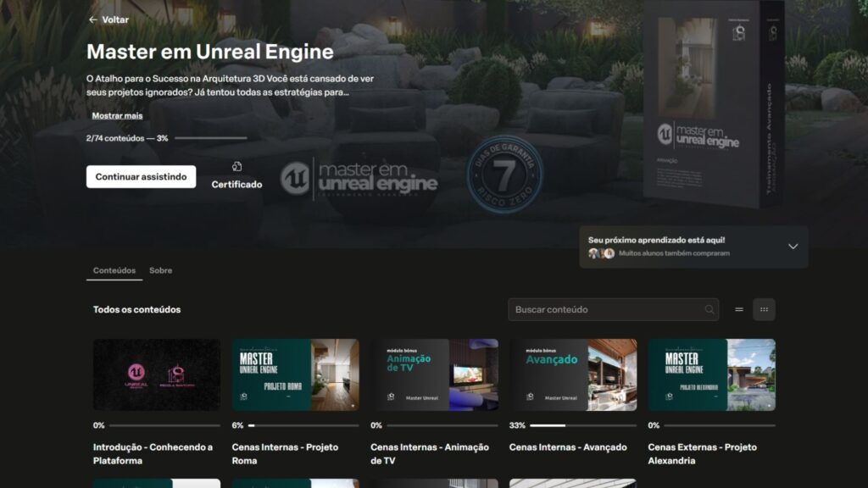Click the course progress bar at 3%
The image size is (868, 488).
pos(211,138)
